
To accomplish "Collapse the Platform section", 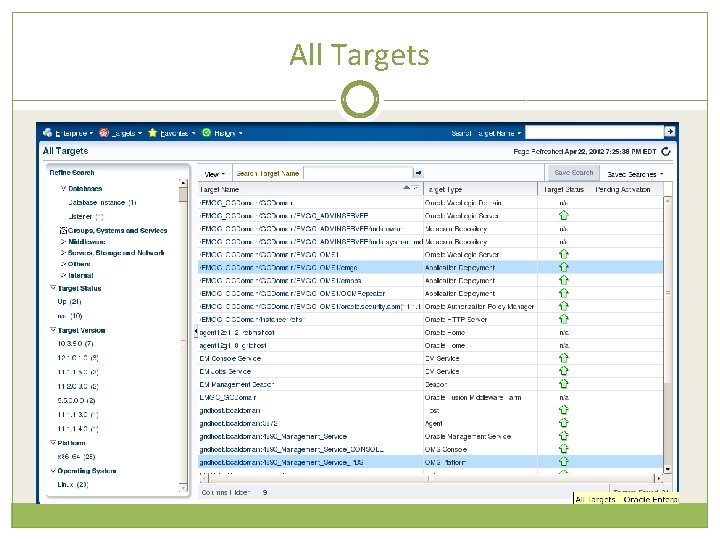I will tap(53, 443).
